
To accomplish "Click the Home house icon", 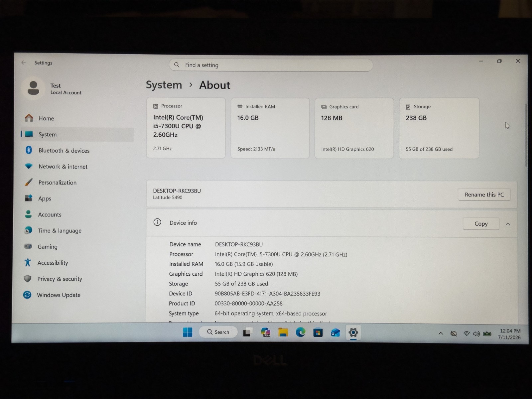I will (29, 118).
